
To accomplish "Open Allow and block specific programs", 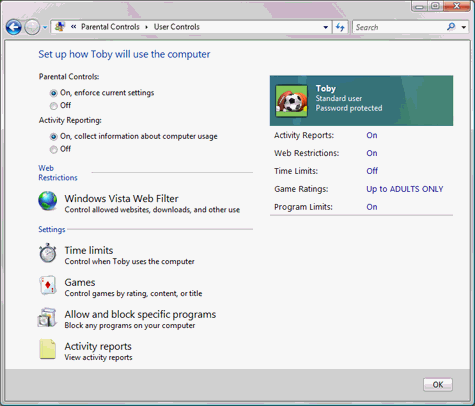I will point(140,314).
